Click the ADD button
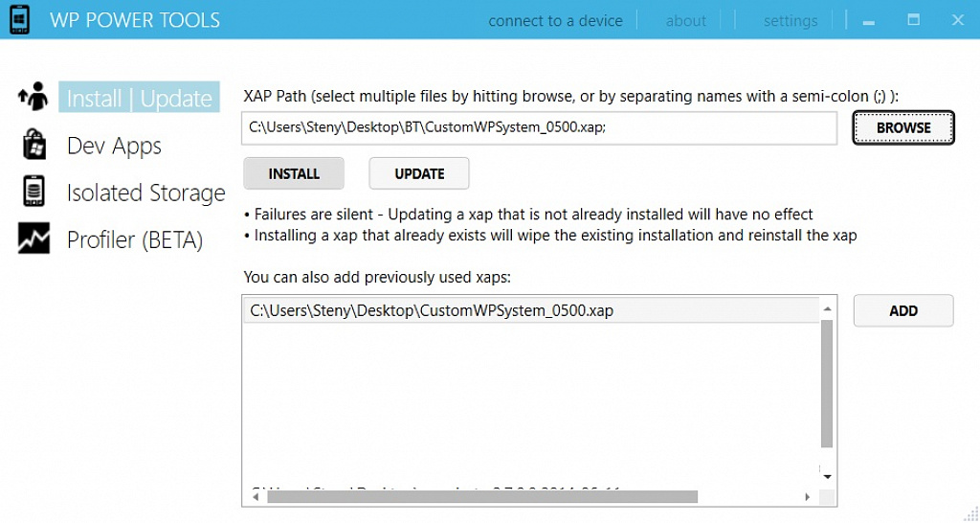This screenshot has width=980, height=523. tap(903, 310)
